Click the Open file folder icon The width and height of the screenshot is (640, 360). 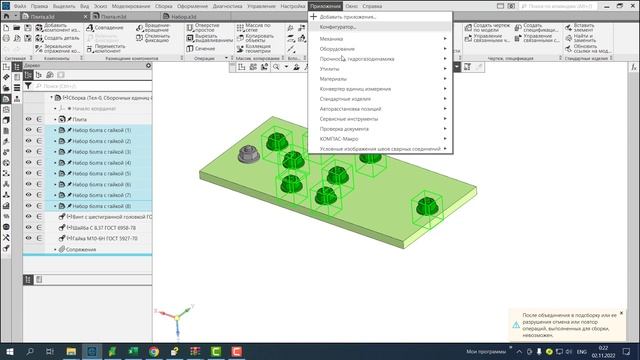click(17, 28)
